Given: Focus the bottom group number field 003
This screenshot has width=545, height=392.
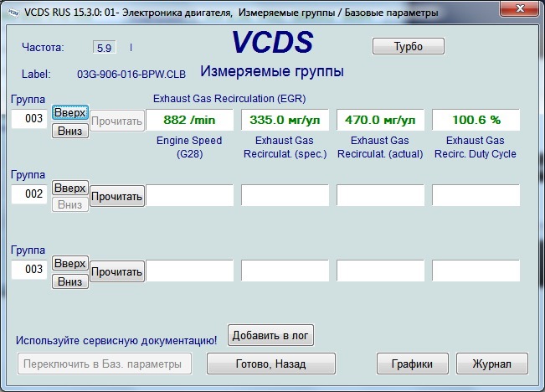Looking at the screenshot, I should [29, 270].
